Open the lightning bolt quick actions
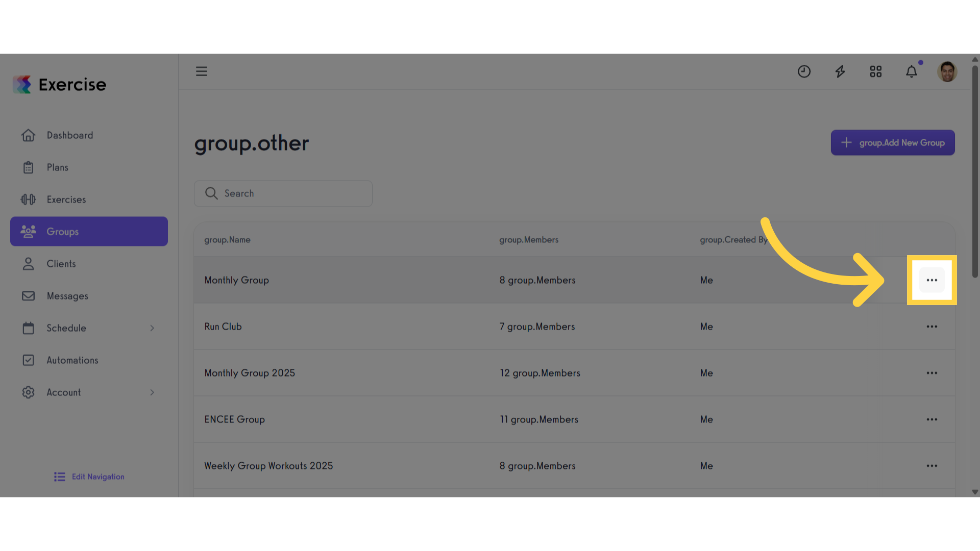980x551 pixels. pyautogui.click(x=840, y=71)
